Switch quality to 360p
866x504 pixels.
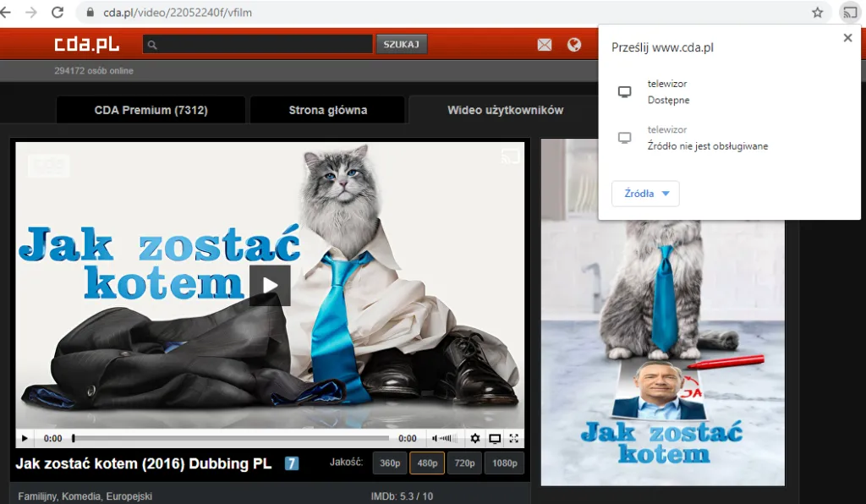click(x=389, y=463)
